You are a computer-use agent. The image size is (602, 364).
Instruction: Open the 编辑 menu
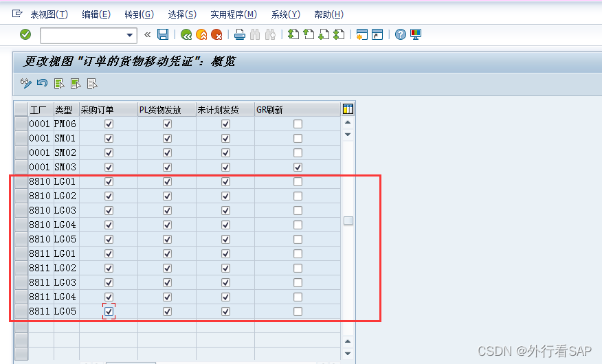tap(96, 14)
